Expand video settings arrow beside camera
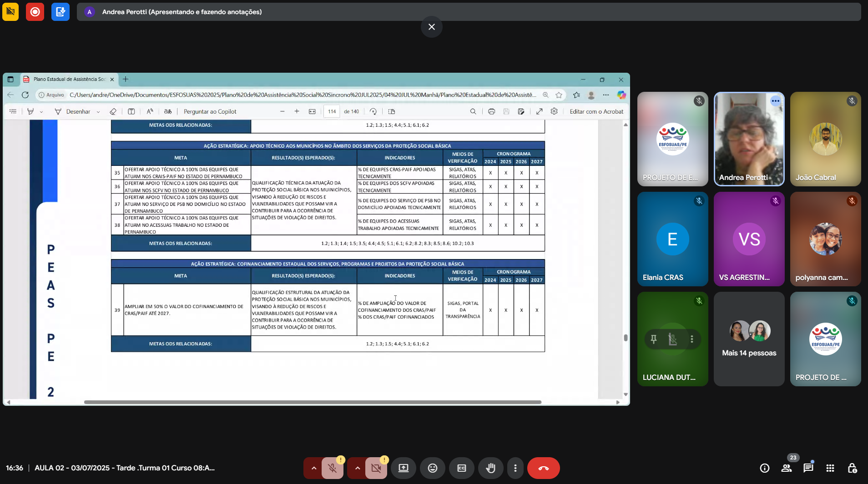 357,468
